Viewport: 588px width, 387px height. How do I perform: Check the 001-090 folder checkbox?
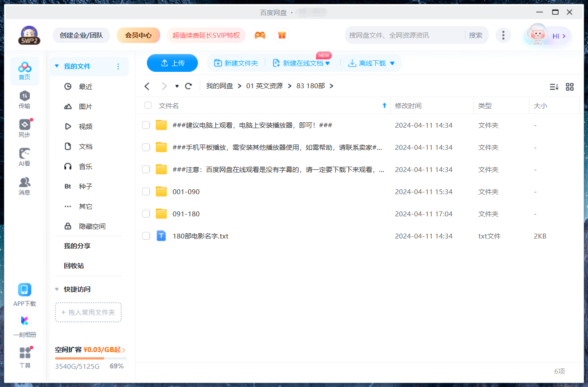[x=146, y=192]
